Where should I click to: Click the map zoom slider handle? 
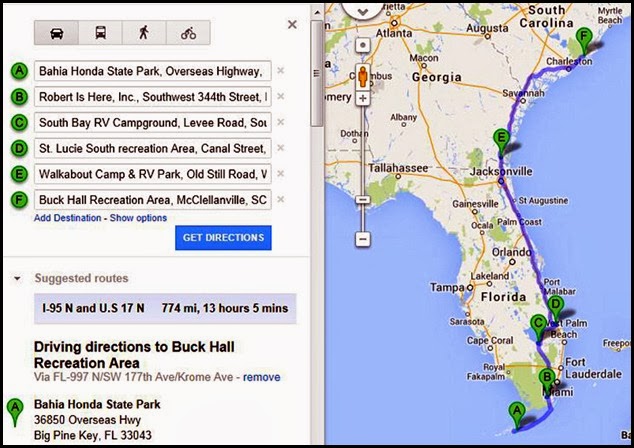(363, 200)
